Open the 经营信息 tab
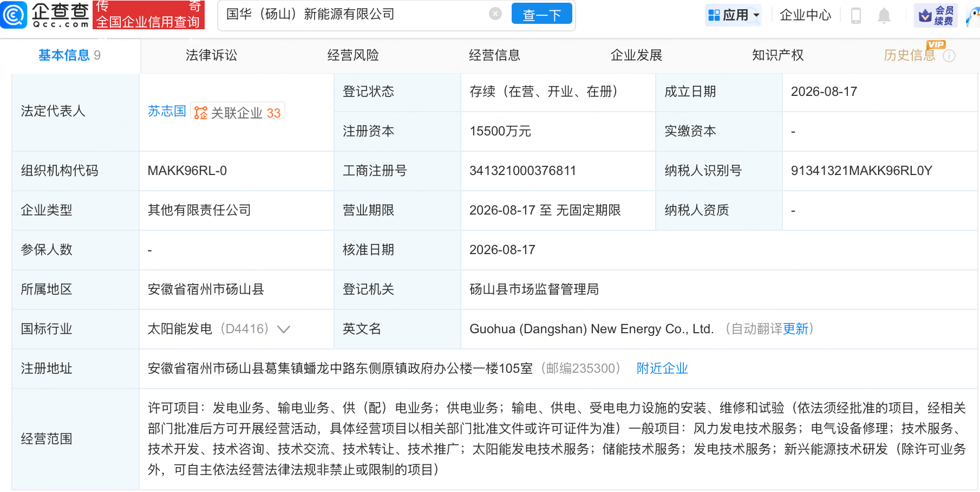The image size is (980, 492). (x=494, y=55)
